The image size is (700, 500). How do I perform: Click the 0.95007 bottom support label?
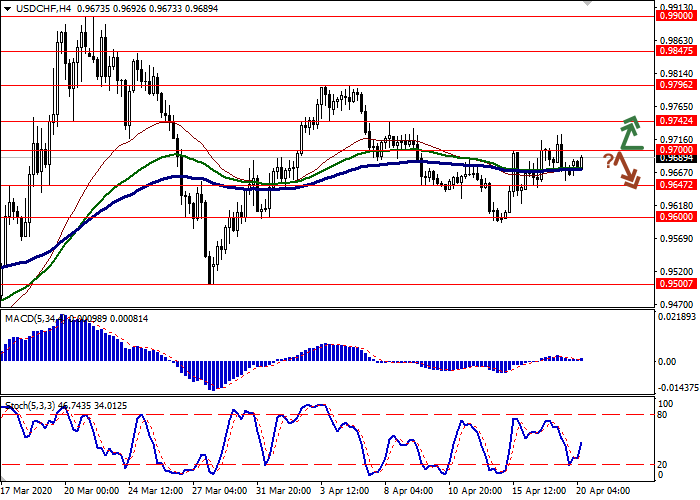670,283
